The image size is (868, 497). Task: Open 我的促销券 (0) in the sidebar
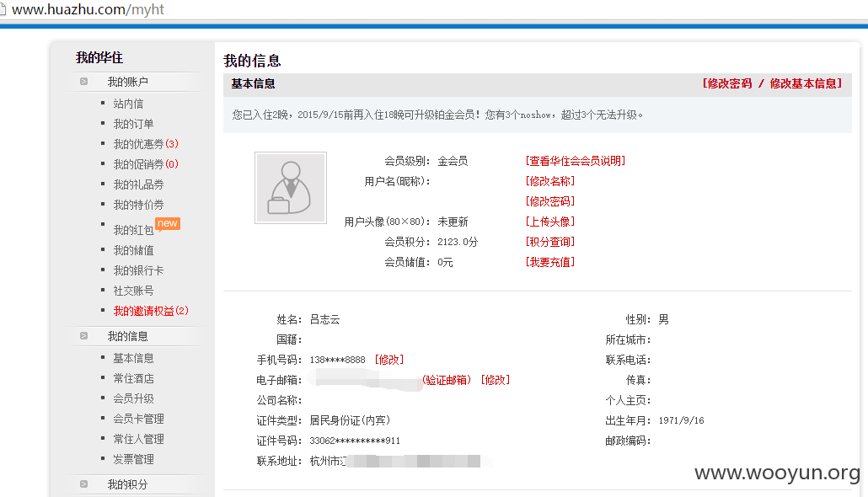tap(146, 164)
